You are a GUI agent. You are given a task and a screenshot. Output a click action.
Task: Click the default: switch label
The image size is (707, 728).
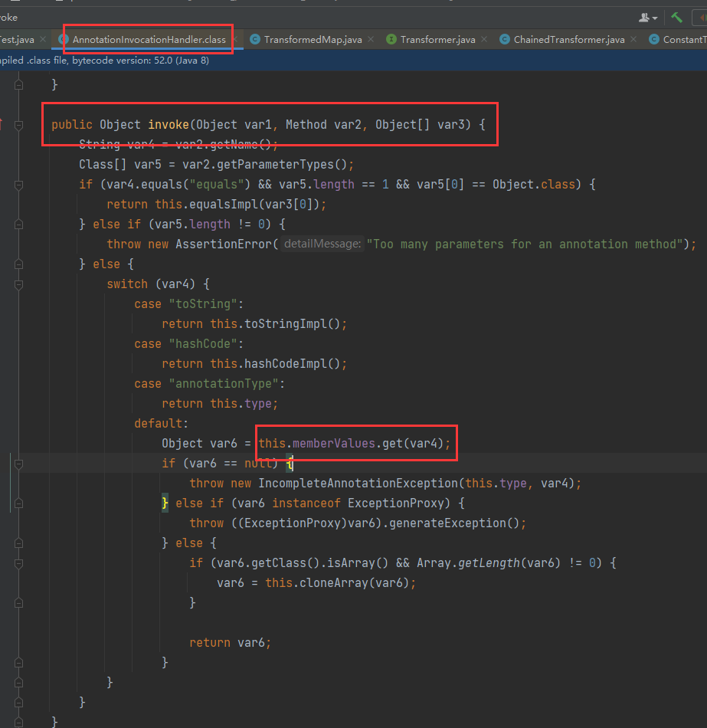point(162,424)
